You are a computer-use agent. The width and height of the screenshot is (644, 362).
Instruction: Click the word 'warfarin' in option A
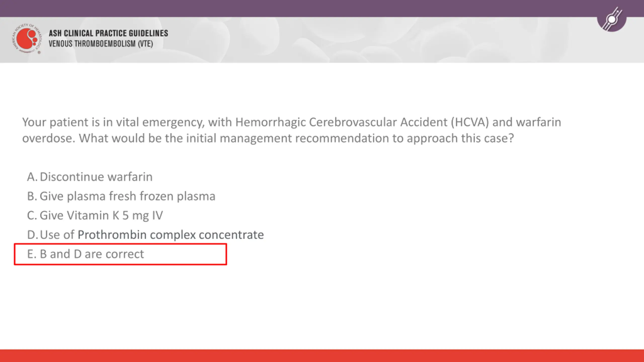[130, 177]
